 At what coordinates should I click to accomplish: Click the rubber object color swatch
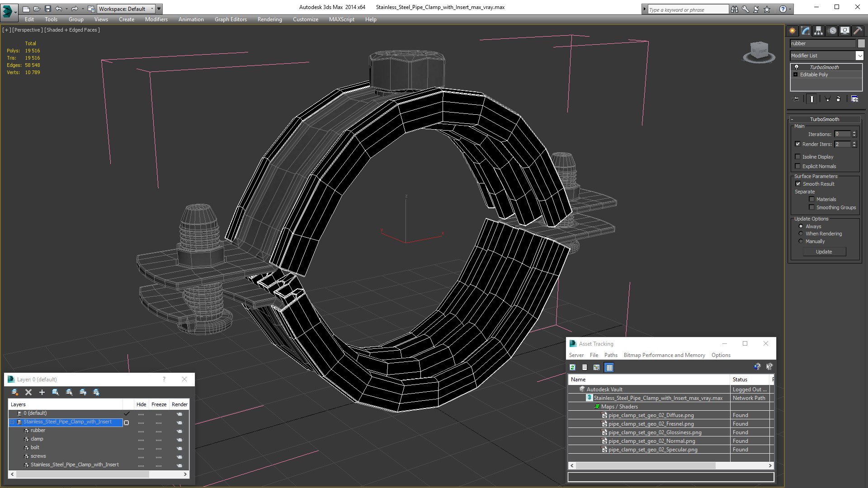(x=861, y=43)
